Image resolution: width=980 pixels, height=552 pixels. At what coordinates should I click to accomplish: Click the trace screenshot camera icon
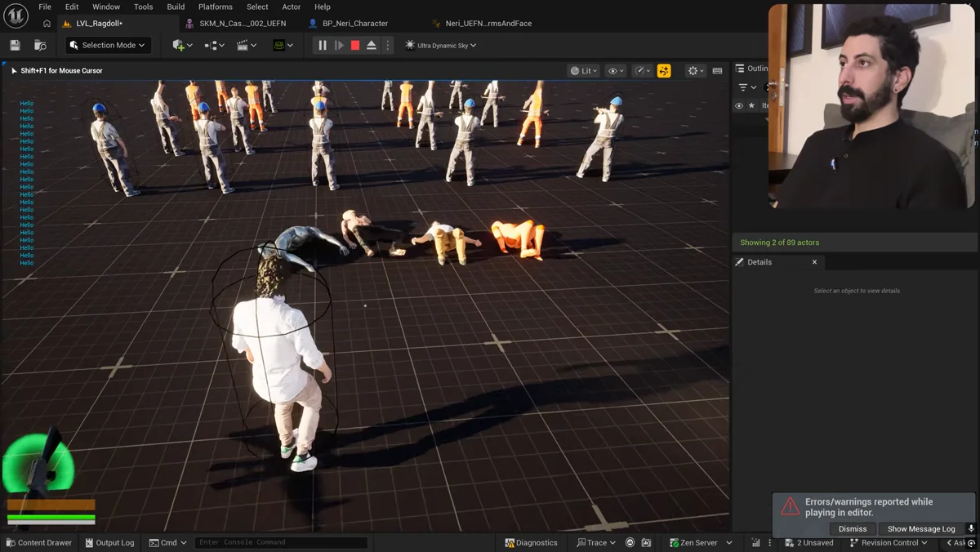pyautogui.click(x=646, y=542)
